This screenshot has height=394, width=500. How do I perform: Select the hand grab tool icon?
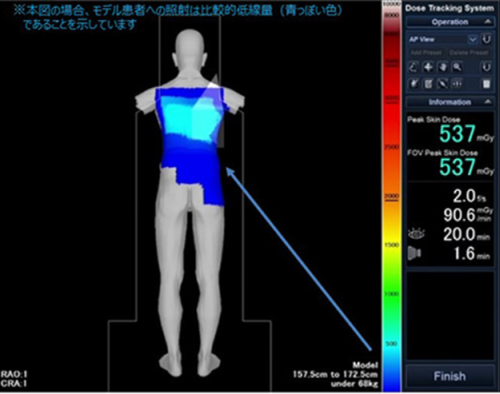[443, 67]
